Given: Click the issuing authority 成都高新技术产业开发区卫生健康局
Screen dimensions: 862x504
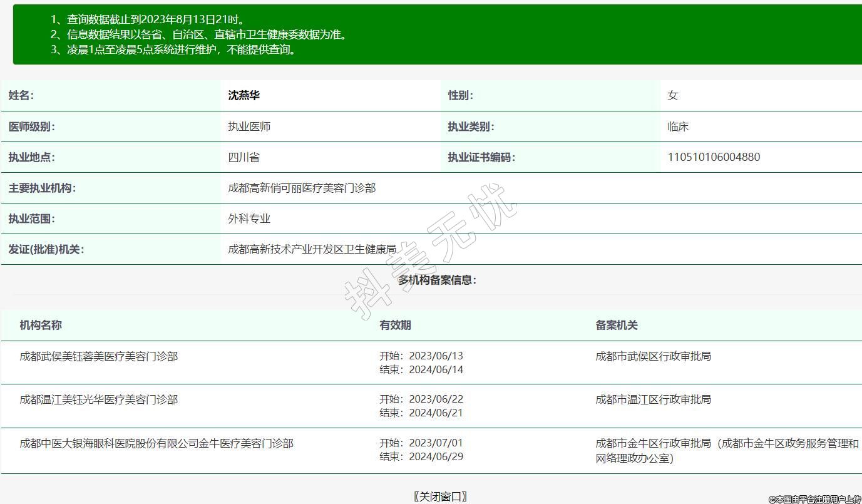Looking at the screenshot, I should coord(312,249).
